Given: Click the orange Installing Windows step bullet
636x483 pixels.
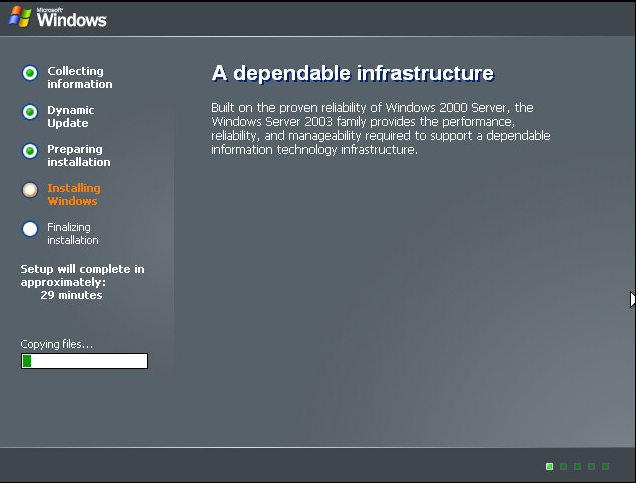Looking at the screenshot, I should click(x=30, y=189).
